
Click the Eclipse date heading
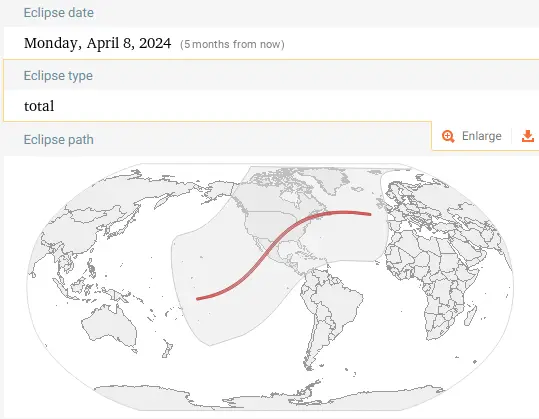point(58,13)
